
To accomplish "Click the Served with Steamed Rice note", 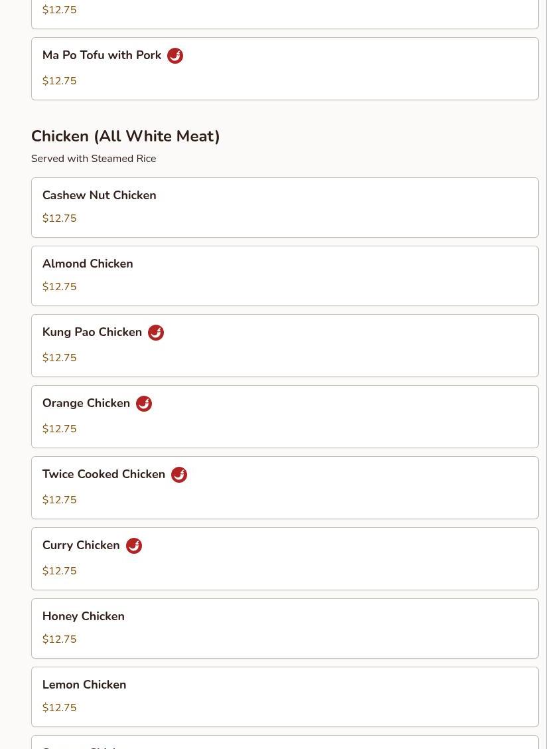I will (x=94, y=159).
